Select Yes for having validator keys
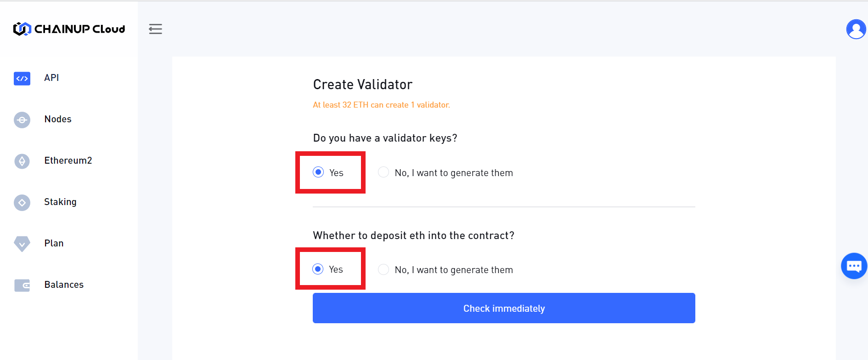This screenshot has width=868, height=360. point(318,172)
